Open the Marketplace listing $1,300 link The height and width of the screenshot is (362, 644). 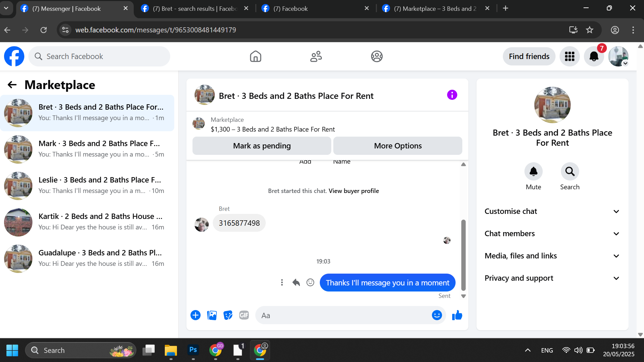tap(273, 129)
